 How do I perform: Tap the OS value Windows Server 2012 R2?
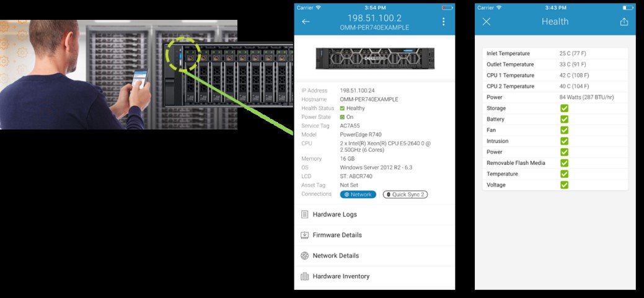(376, 167)
